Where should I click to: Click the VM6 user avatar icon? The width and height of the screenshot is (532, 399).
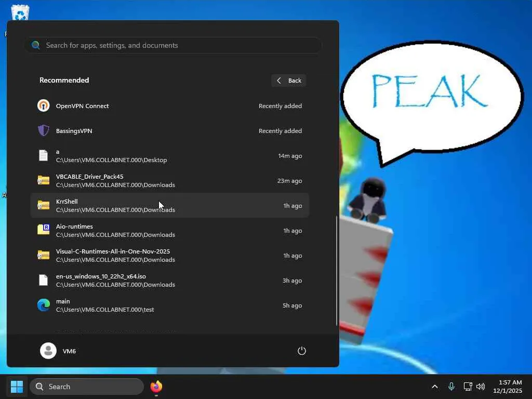[48, 351]
